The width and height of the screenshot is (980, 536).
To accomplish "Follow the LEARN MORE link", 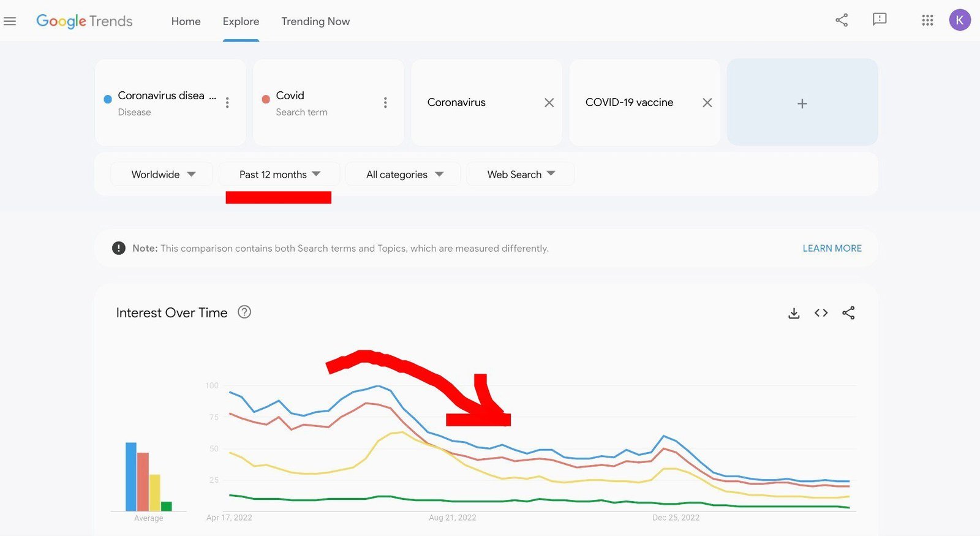I will coord(832,248).
